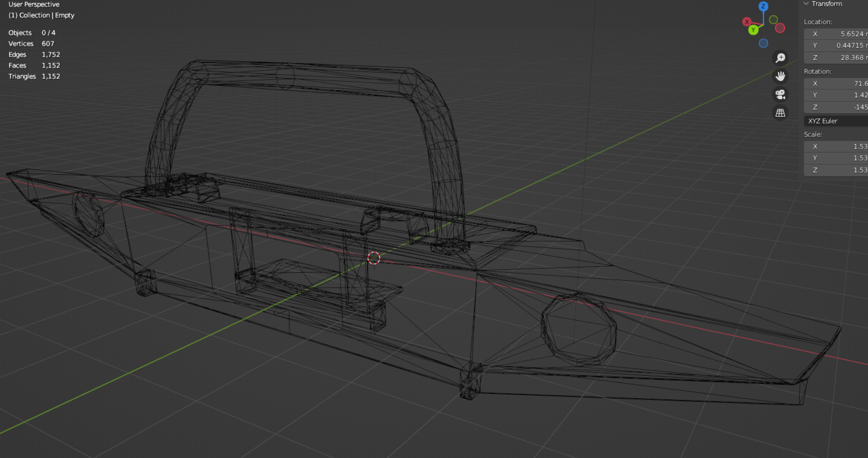
Task: Click the Scale X value field
Action: click(837, 146)
